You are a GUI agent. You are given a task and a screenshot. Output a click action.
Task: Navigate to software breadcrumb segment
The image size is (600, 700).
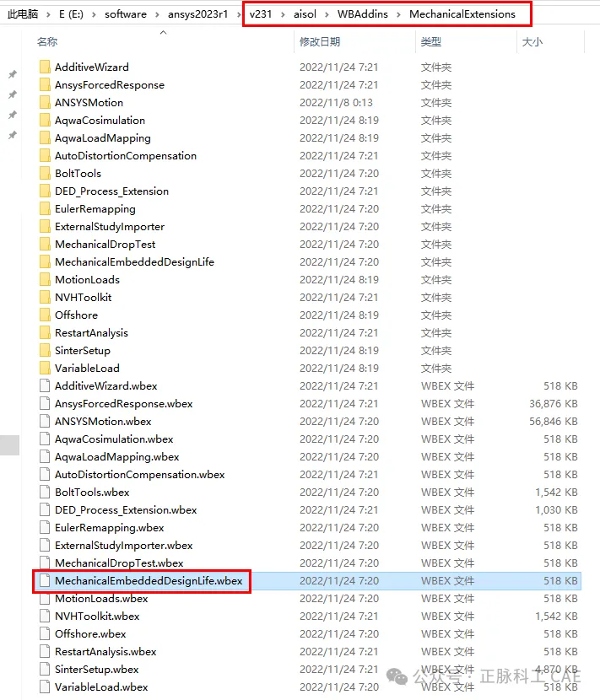pyautogui.click(x=126, y=14)
